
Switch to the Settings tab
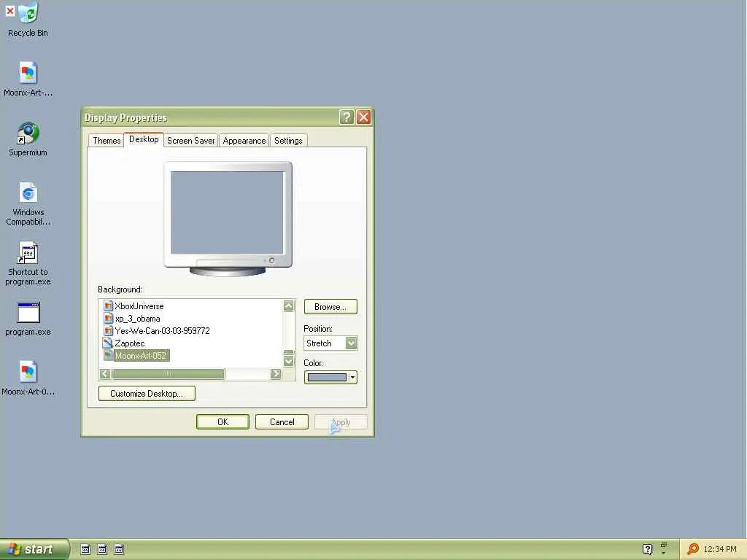point(288,141)
